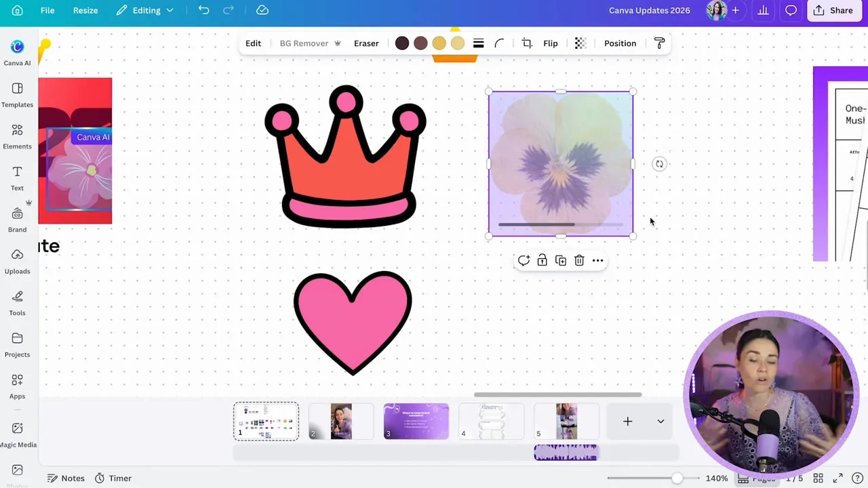Duplicate the selected flower image
The height and width of the screenshot is (488, 868).
[x=561, y=260]
